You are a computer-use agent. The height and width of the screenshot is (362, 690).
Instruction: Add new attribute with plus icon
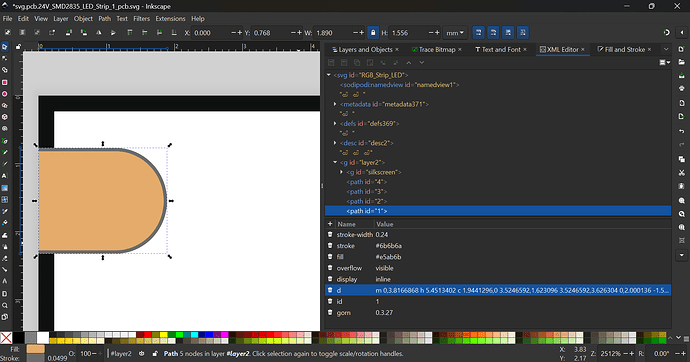click(330, 224)
